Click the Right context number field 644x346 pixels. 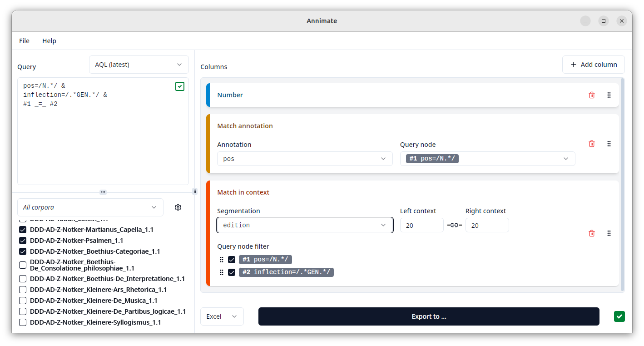(487, 225)
